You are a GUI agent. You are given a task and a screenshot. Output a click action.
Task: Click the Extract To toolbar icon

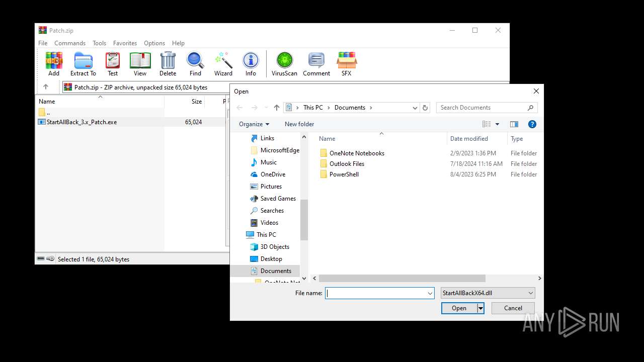[x=83, y=64]
